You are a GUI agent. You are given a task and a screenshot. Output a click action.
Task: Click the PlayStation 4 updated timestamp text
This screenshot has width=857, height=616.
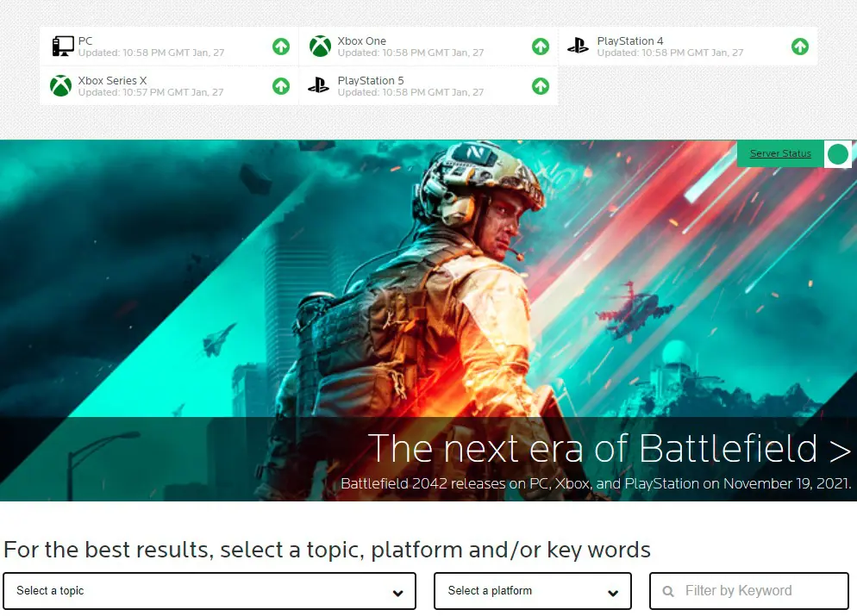pyautogui.click(x=671, y=53)
